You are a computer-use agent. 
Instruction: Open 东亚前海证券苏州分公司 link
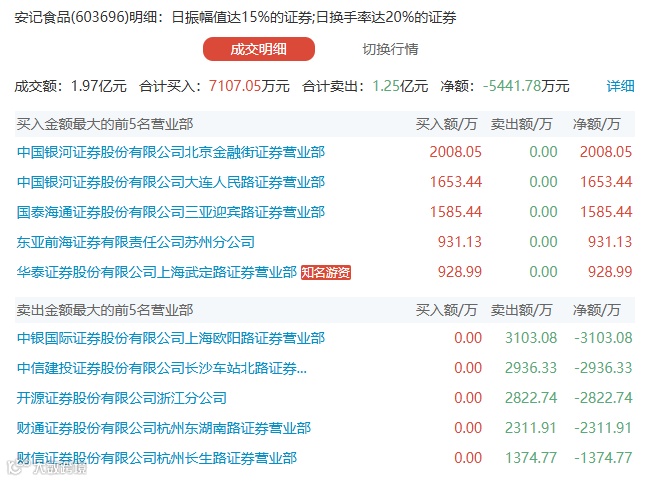click(x=136, y=242)
